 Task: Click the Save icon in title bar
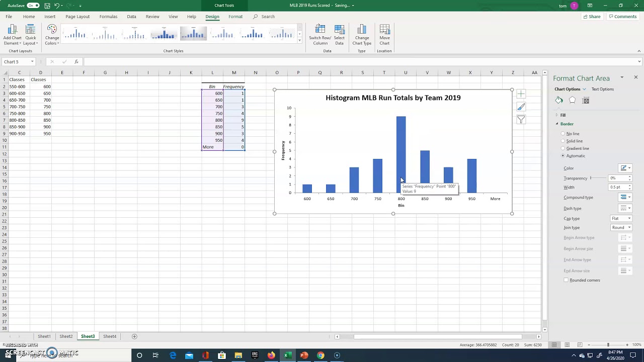point(47,6)
